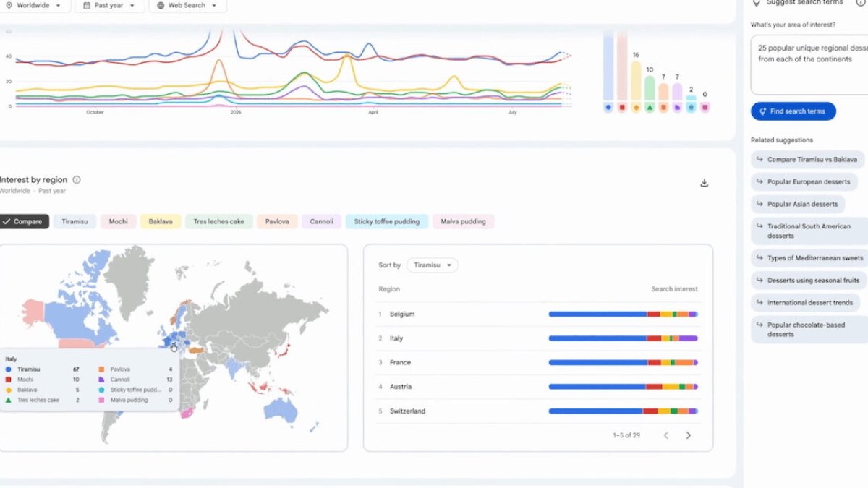Click the arrow icon on Compare Tiramisu vs Baklava

pyautogui.click(x=759, y=159)
